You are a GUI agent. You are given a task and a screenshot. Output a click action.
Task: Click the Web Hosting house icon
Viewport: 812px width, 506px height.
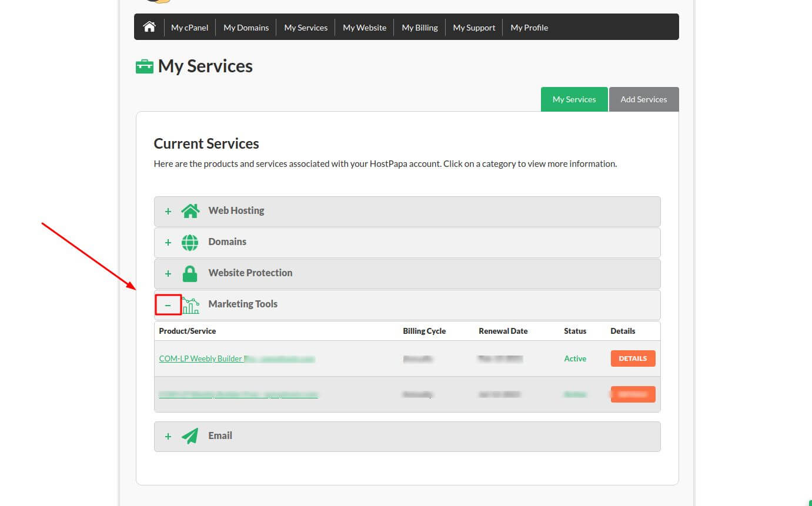pyautogui.click(x=190, y=210)
